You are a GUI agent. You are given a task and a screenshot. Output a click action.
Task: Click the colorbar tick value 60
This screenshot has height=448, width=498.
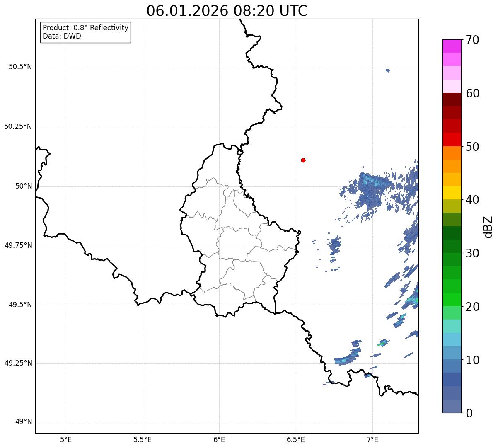[472, 93]
